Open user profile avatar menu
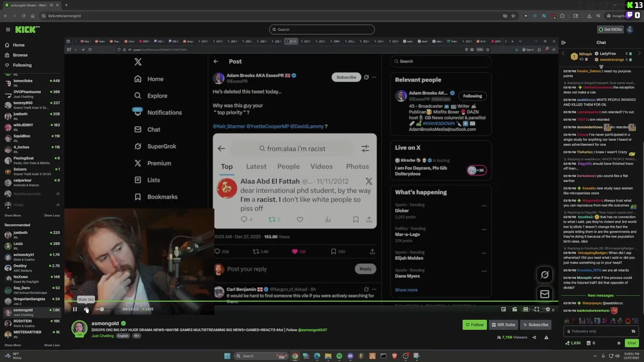644x362 pixels. tap(630, 30)
